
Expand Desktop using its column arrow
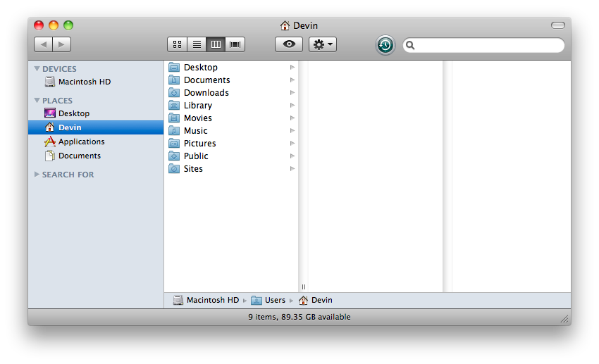point(292,67)
